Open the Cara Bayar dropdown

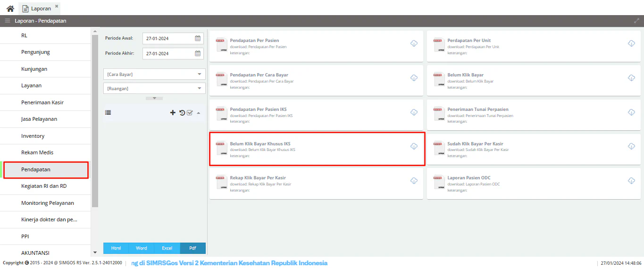pos(154,74)
